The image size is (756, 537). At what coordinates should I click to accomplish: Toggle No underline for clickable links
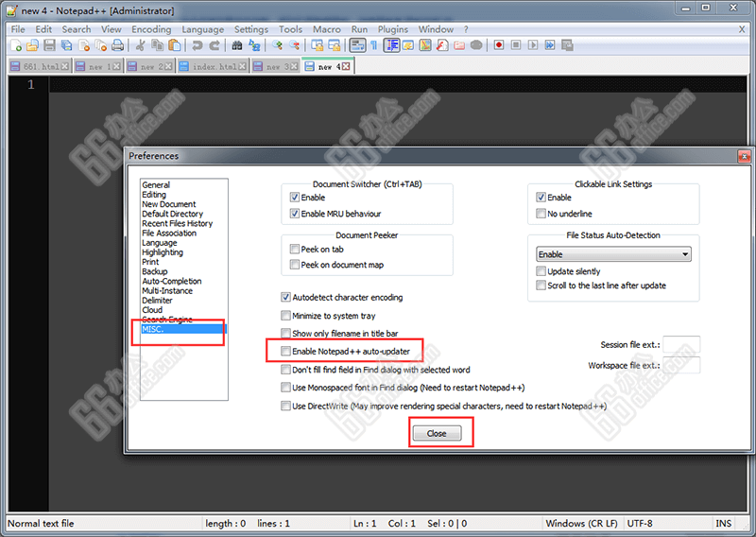coord(541,214)
